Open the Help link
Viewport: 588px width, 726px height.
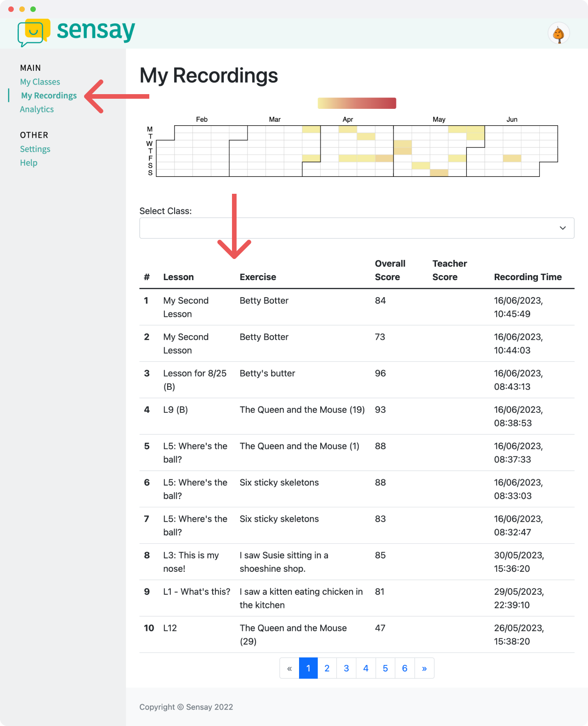(x=28, y=163)
